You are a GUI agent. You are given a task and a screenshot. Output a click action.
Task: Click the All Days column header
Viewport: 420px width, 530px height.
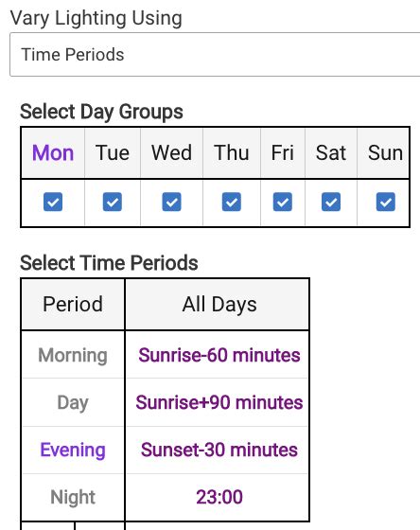pyautogui.click(x=219, y=304)
